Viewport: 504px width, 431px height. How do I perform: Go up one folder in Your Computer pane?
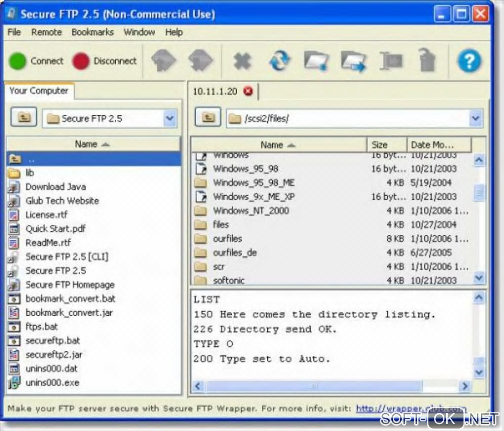click(x=24, y=117)
